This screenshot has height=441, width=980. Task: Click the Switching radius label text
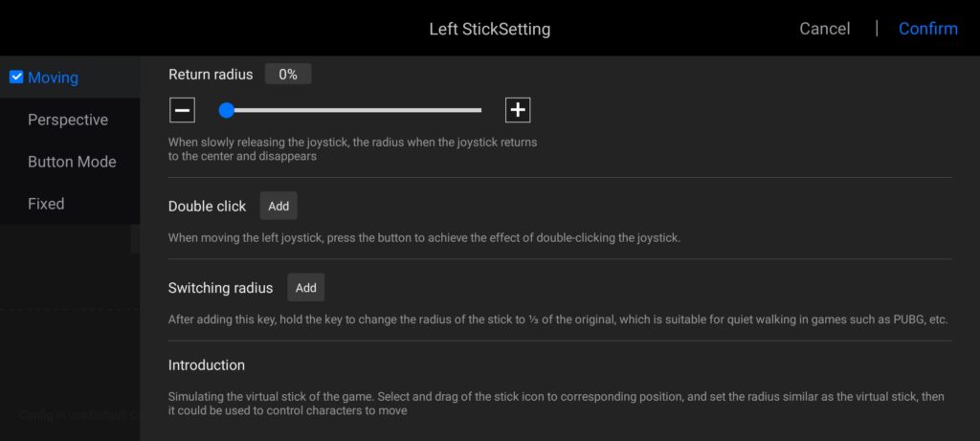pos(220,288)
